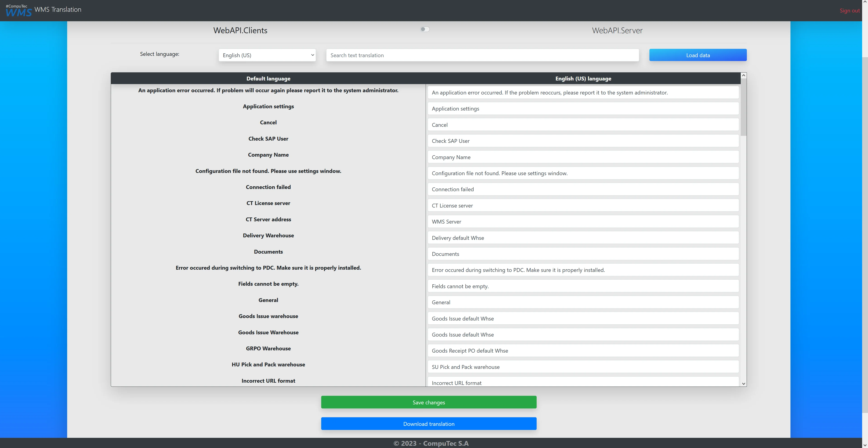Open the Select language dropdown
This screenshot has height=448, width=868.
coord(267,55)
